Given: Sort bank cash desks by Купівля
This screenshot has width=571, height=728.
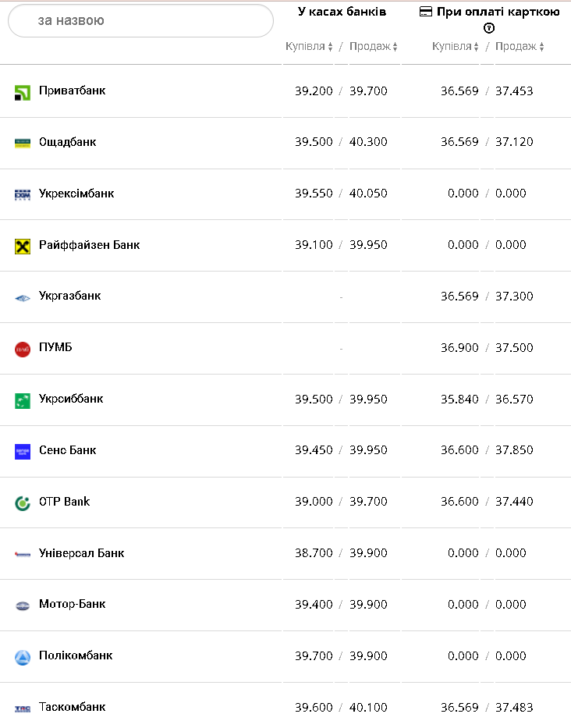Looking at the screenshot, I should click(x=309, y=47).
